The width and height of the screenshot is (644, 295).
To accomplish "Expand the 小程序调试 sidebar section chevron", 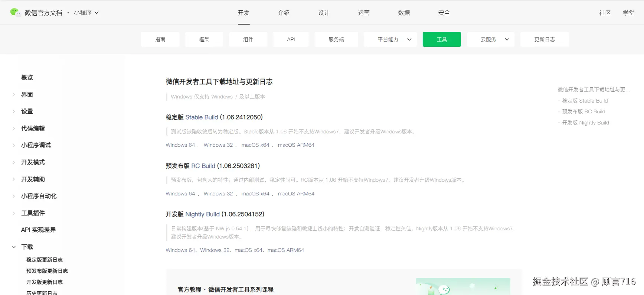I will tap(14, 145).
